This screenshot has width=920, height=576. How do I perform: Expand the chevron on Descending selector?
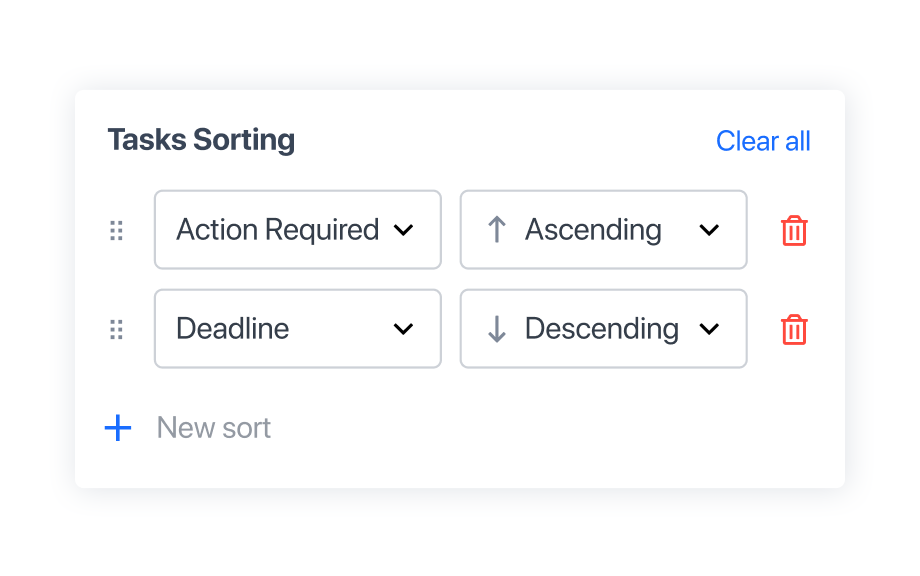coord(710,329)
